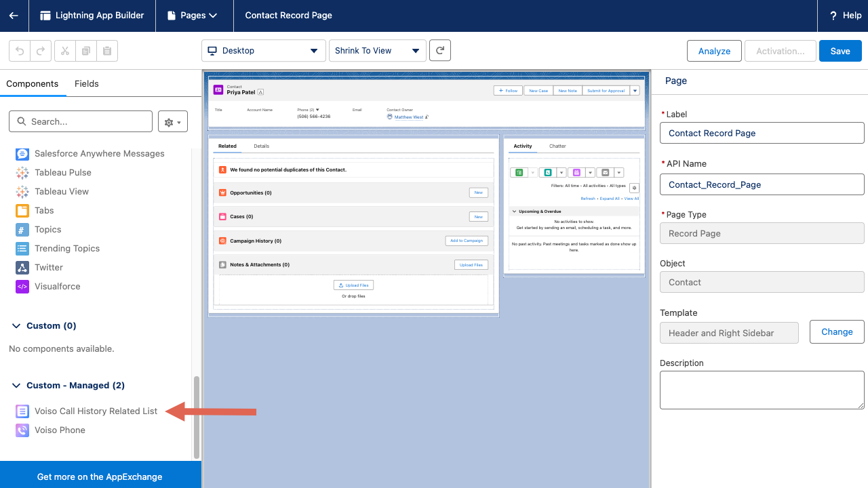Viewport: 868px width, 488px height.
Task: Switch to the Fields tab
Action: tap(87, 83)
